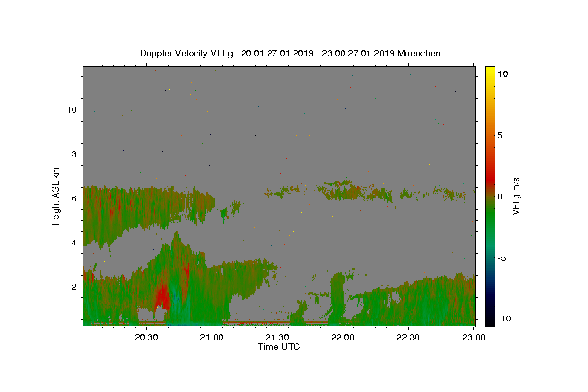Image resolution: width=588 pixels, height=392 pixels.
Task: Click the red section of the colorbar
Action: [x=490, y=179]
